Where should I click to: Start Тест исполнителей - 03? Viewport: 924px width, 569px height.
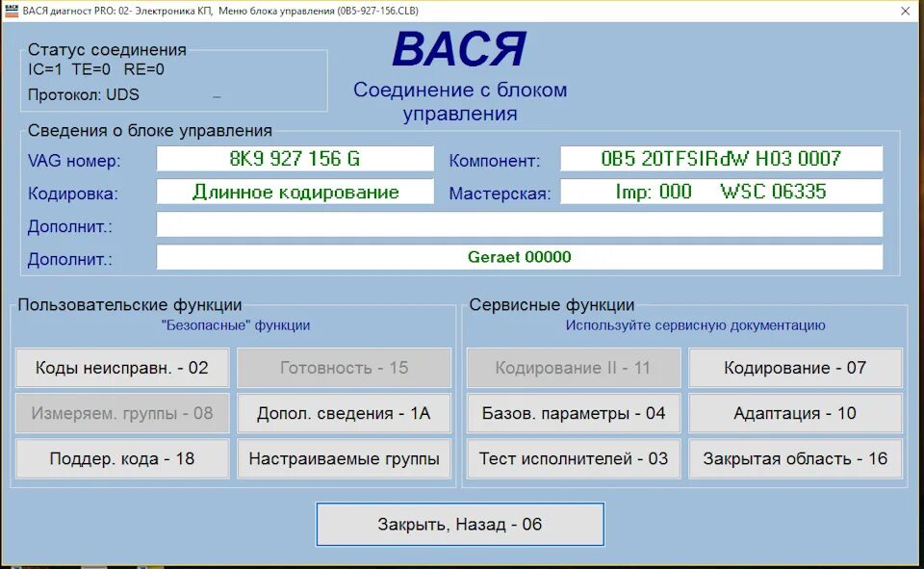[x=574, y=458]
